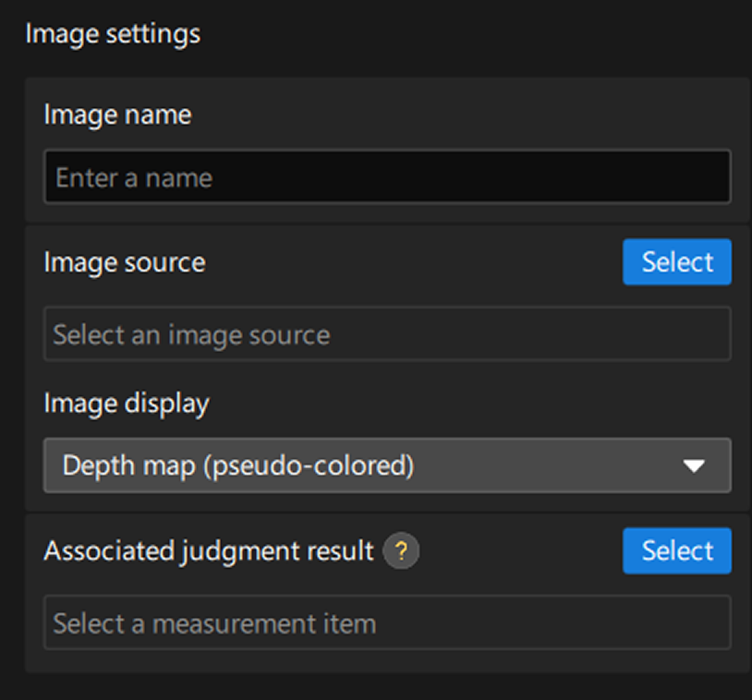Click the "Select a measurement item" field
The image size is (752, 700).
(387, 623)
